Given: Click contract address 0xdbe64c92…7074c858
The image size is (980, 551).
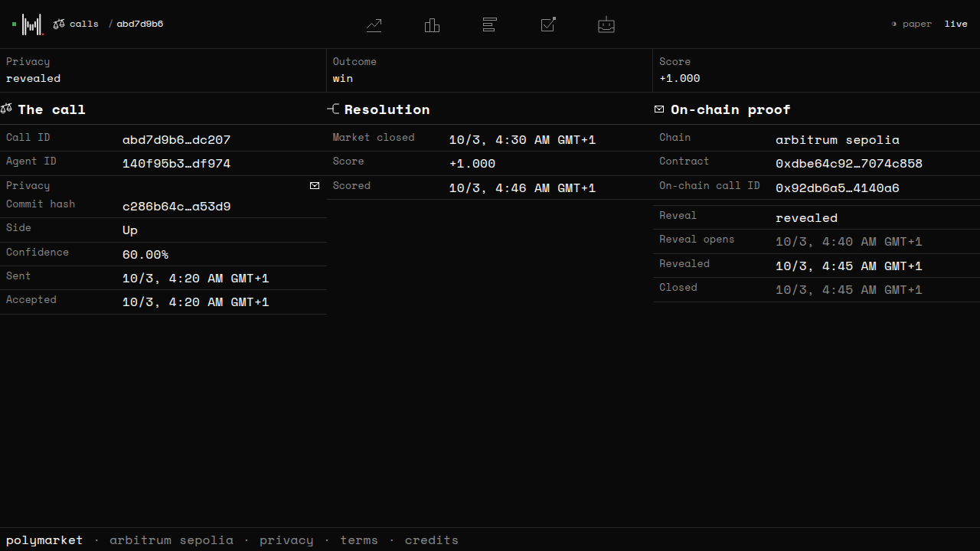Looking at the screenshot, I should coord(849,164).
